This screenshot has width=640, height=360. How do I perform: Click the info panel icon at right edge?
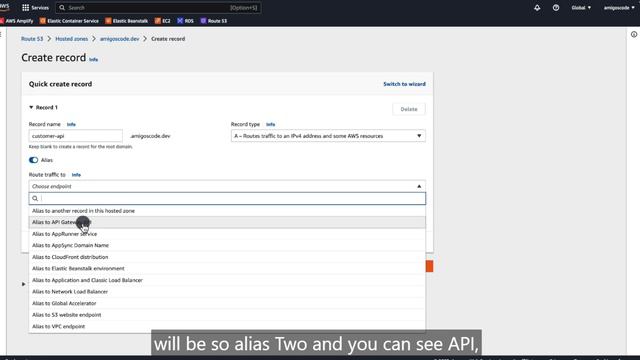634,34
